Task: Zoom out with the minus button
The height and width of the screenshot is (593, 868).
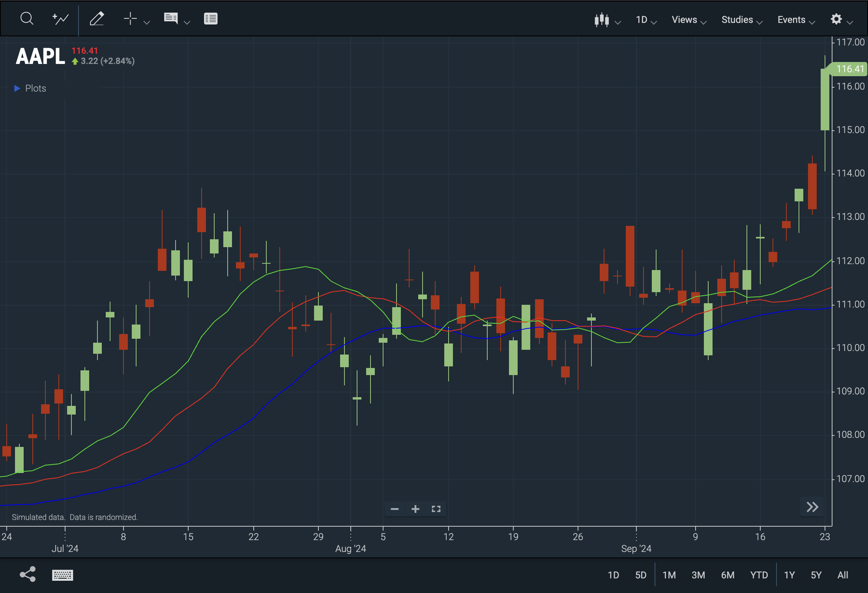Action: [x=395, y=509]
